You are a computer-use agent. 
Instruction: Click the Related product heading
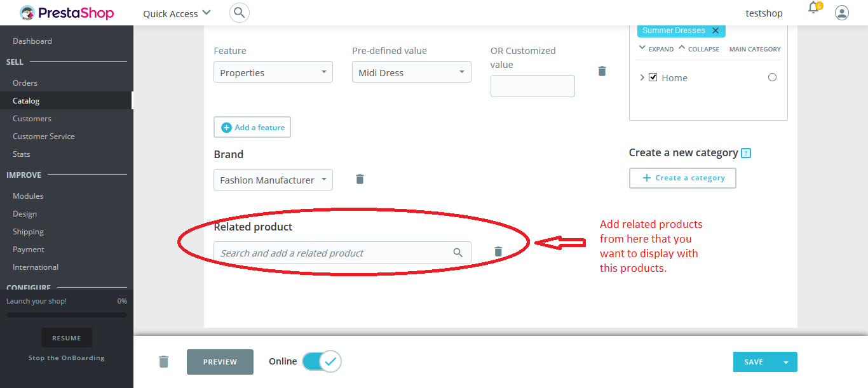pyautogui.click(x=253, y=227)
